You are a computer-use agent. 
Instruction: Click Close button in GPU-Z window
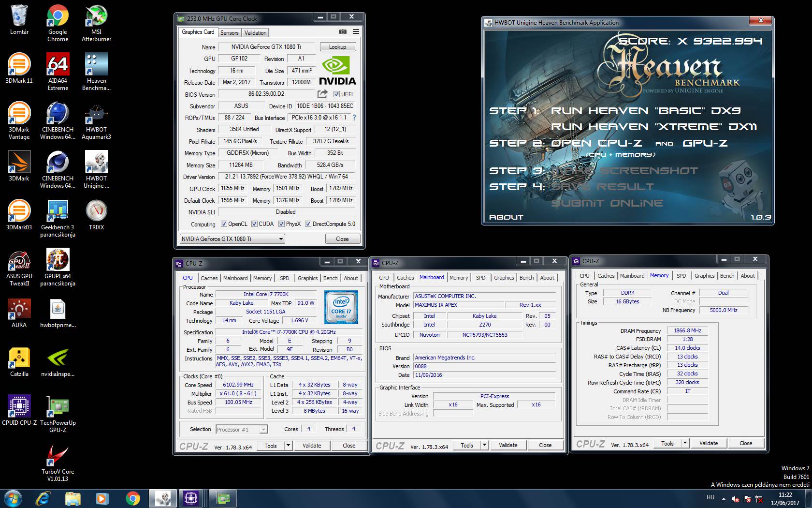(342, 239)
